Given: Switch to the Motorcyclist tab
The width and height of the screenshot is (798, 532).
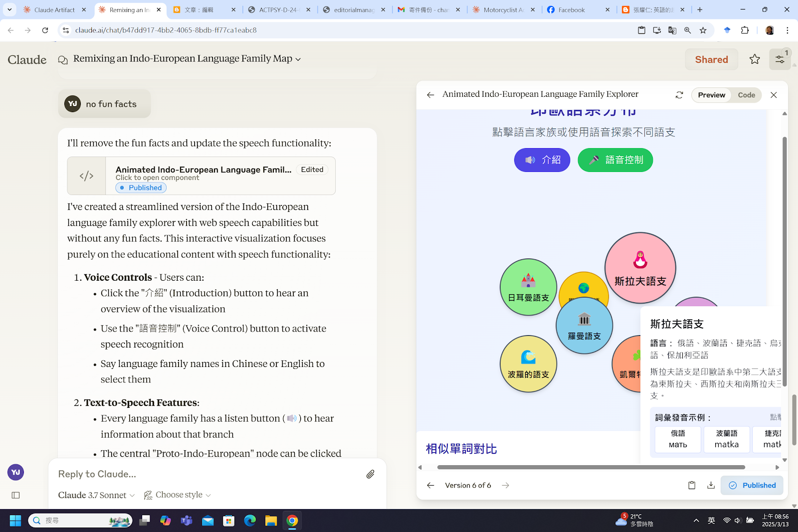Looking at the screenshot, I should point(503,9).
